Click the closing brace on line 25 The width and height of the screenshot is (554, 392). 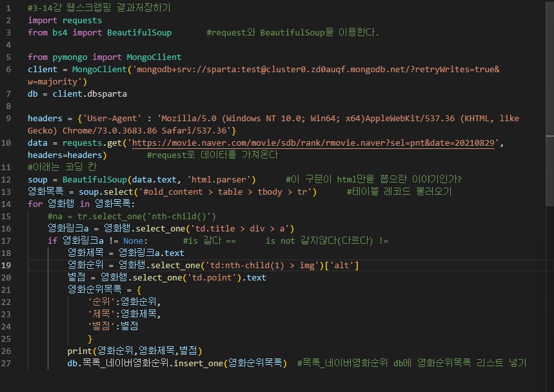coord(90,339)
